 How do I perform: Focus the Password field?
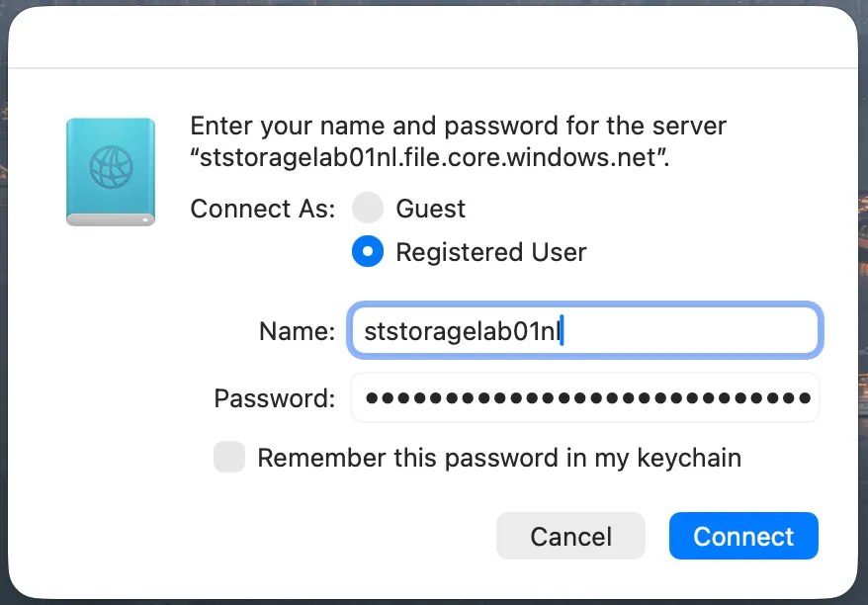[585, 397]
